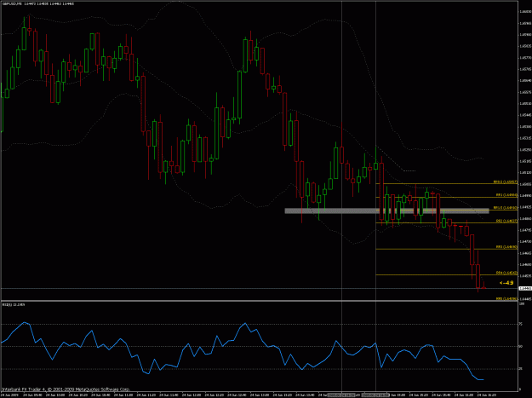This screenshot has width=532, height=398.
Task: Select the RR4 yellow level label
Action: pyautogui.click(x=506, y=273)
